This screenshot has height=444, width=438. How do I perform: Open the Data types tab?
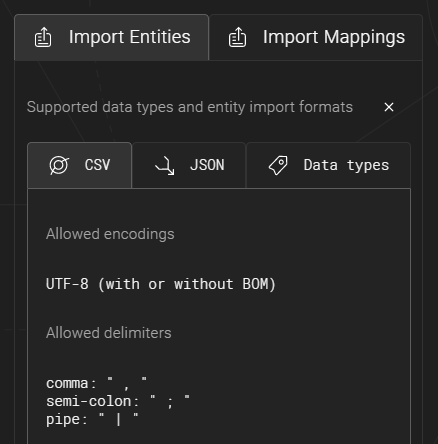[x=328, y=165]
